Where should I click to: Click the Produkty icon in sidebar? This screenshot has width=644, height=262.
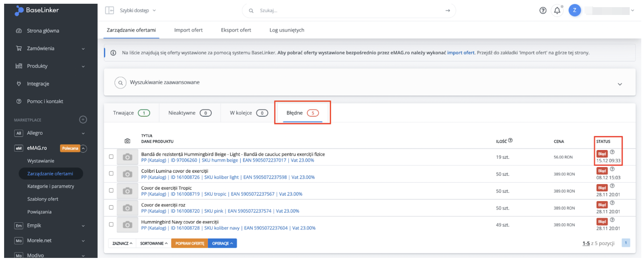19,66
